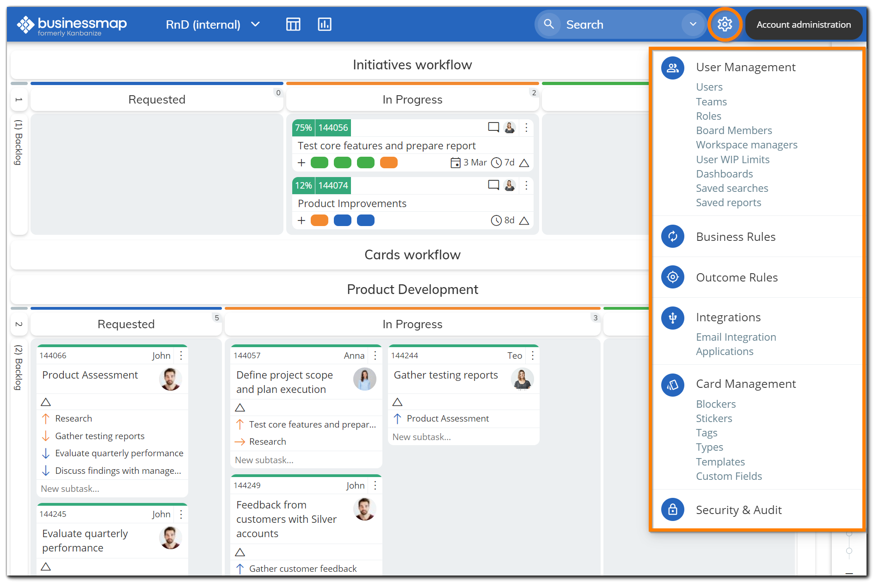Open the administration gear icon
This screenshot has width=879, height=588.
point(725,24)
